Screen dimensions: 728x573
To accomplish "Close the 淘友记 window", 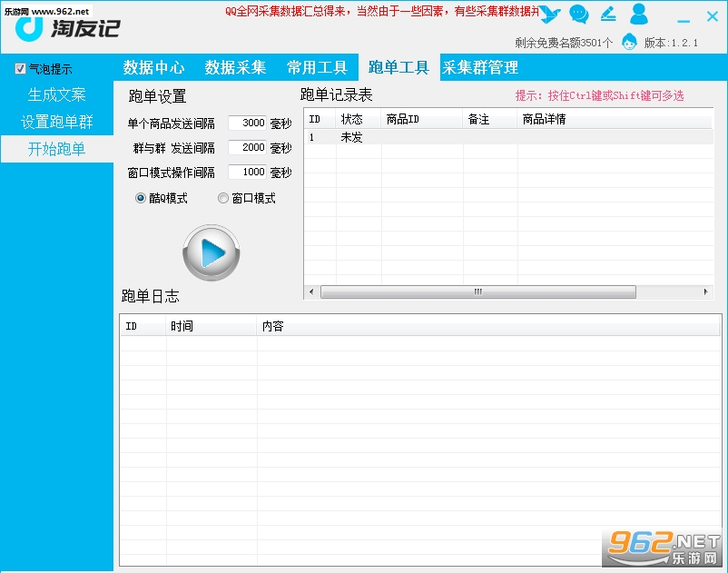I will click(x=713, y=16).
